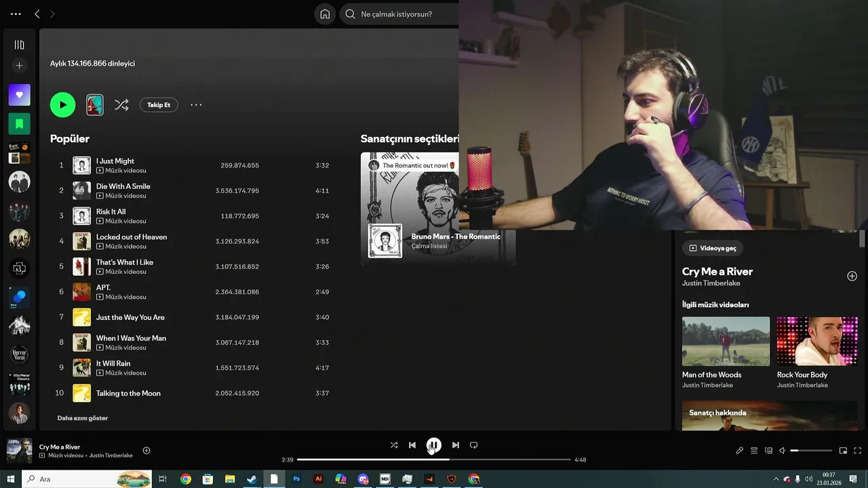Go to Home icon
Viewport: 868px width, 488px height.
point(325,14)
